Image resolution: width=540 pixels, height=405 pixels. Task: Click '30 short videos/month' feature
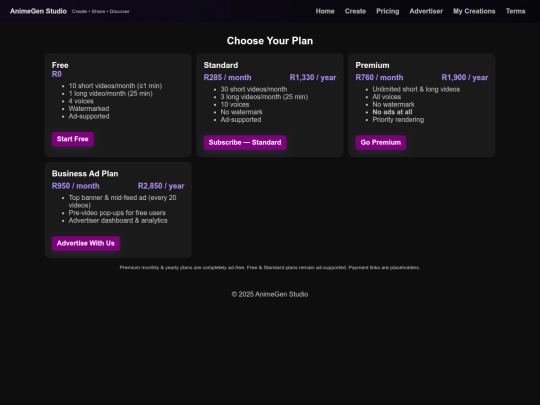254,89
